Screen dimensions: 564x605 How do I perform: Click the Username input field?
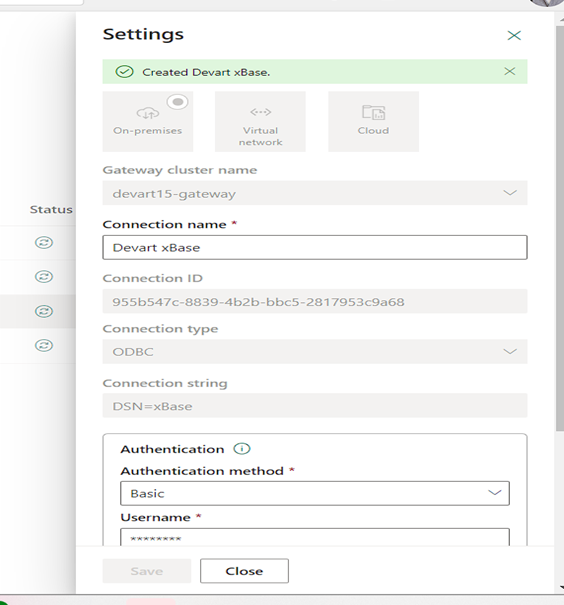pyautogui.click(x=315, y=537)
